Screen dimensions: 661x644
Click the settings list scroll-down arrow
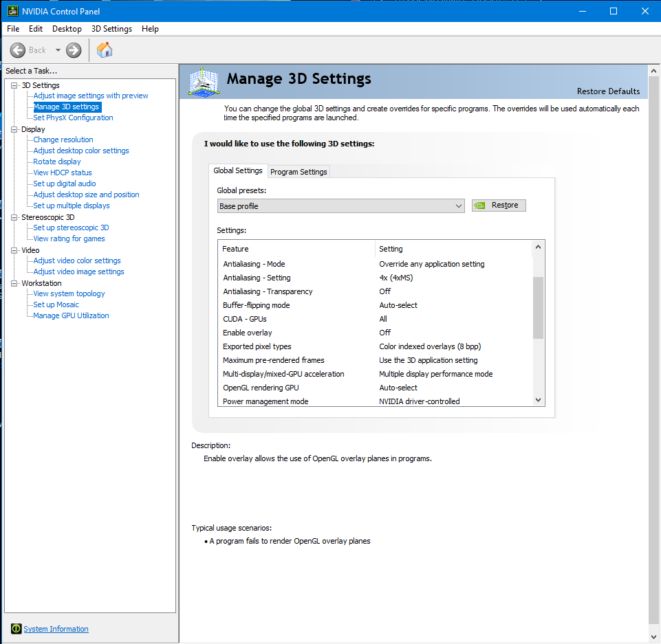coord(538,400)
